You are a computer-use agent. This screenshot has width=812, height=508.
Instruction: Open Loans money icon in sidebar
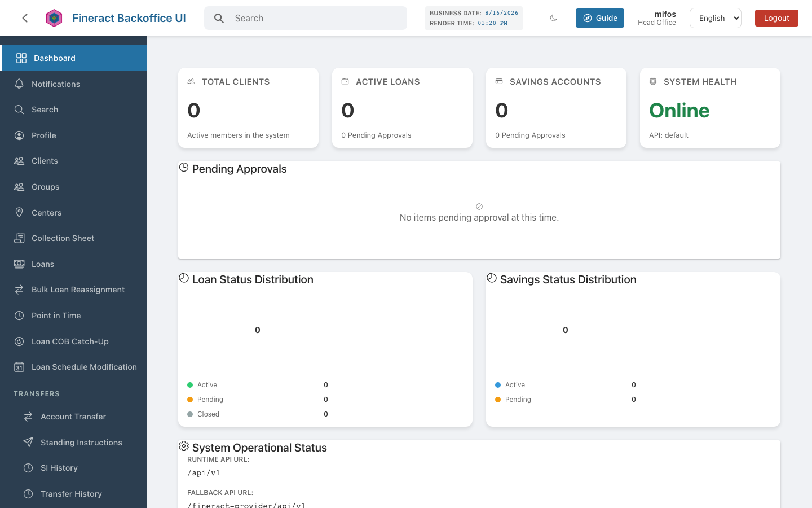pyautogui.click(x=19, y=264)
